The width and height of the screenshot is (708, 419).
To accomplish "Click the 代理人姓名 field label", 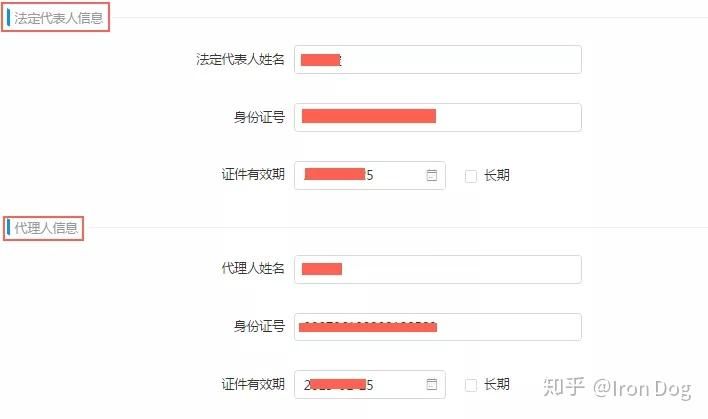I will tap(253, 269).
